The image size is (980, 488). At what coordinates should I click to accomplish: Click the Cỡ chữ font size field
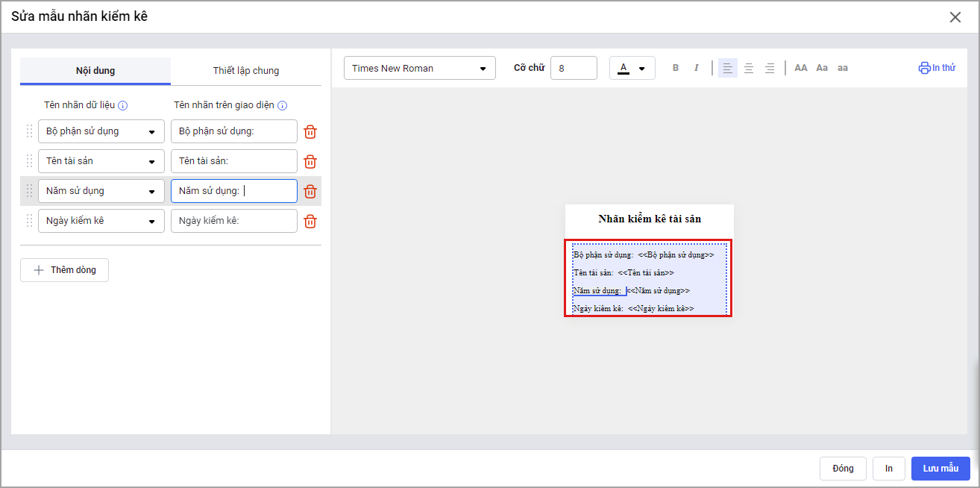(x=574, y=68)
